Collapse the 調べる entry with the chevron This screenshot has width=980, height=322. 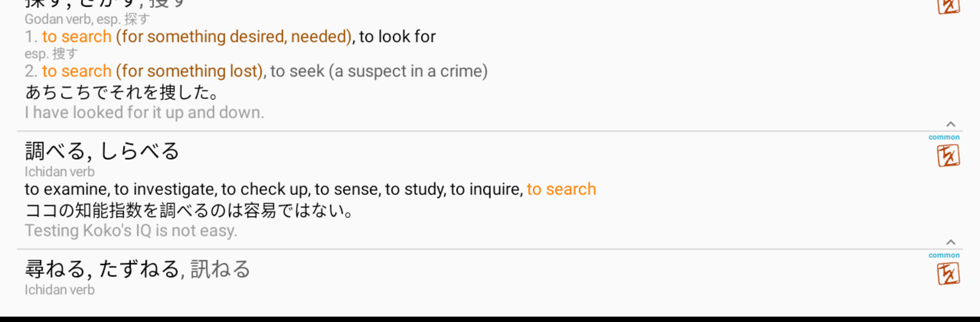coord(950,242)
